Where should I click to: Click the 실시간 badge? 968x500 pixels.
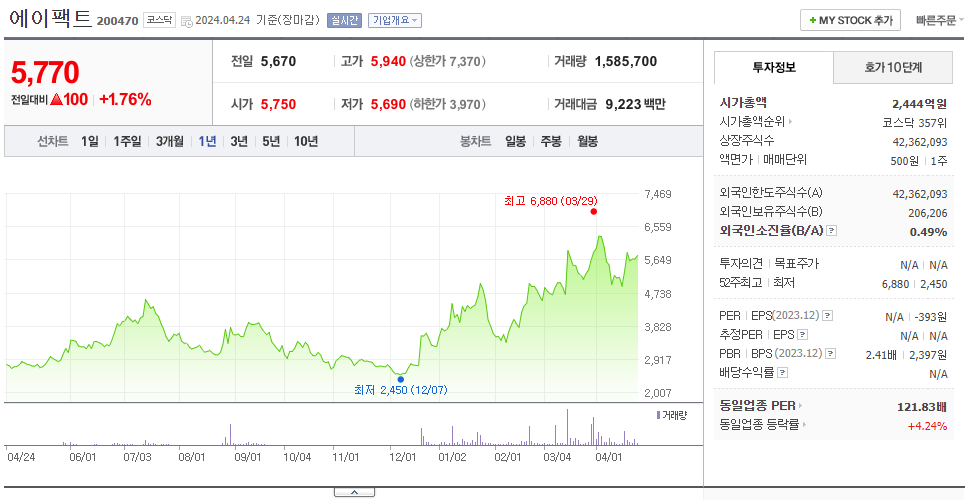[x=344, y=20]
